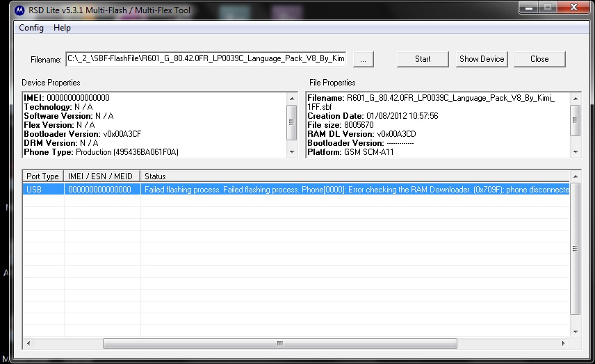Click the IMEI / ESN / MEID column header
595x364 pixels.
point(101,176)
